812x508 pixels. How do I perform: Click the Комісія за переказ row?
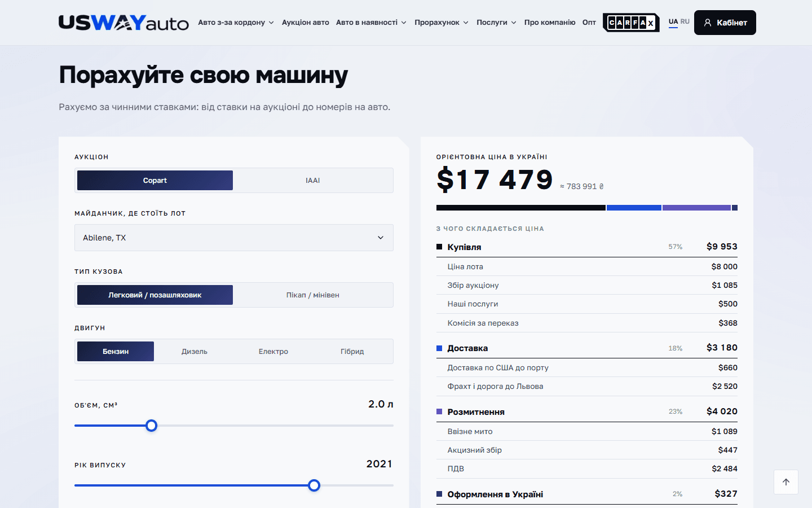pyautogui.click(x=587, y=323)
